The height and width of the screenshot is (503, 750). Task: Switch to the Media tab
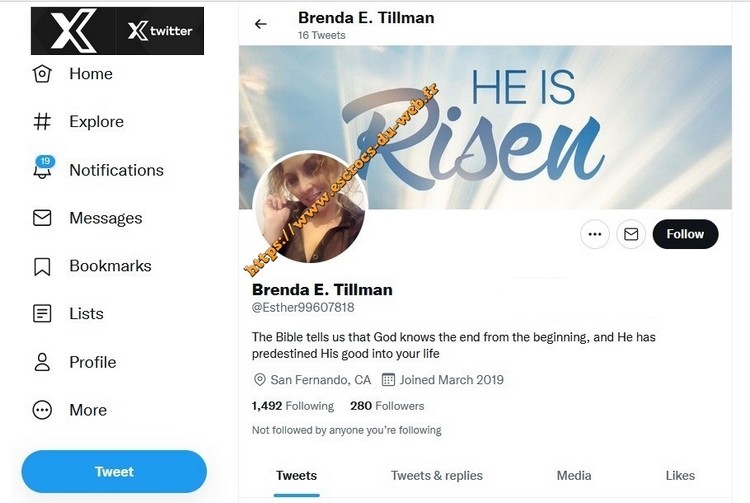tap(574, 476)
